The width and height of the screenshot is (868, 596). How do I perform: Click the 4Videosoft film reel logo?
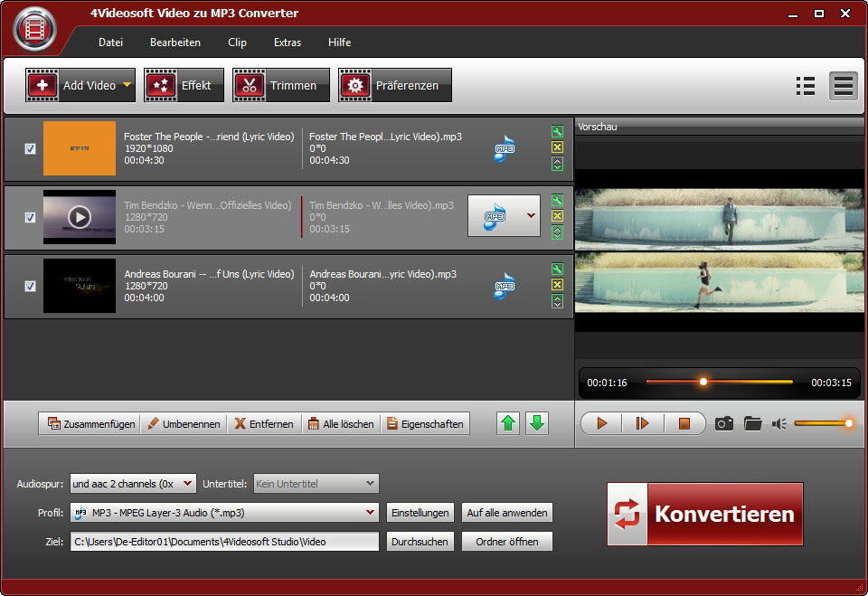pos(35,29)
